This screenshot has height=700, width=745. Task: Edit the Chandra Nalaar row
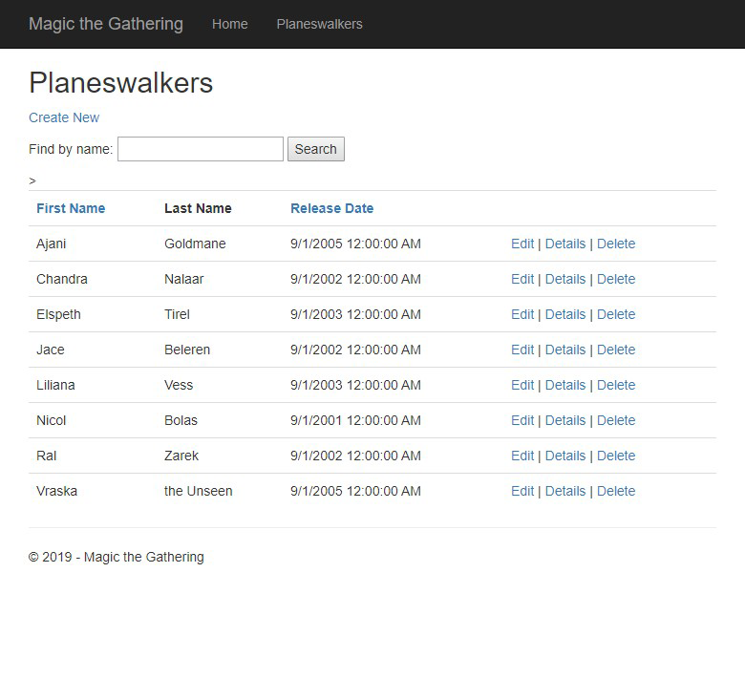(x=522, y=279)
